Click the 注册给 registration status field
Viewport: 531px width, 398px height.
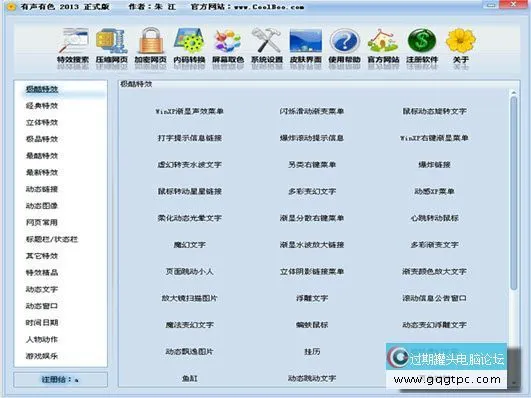pos(61,380)
